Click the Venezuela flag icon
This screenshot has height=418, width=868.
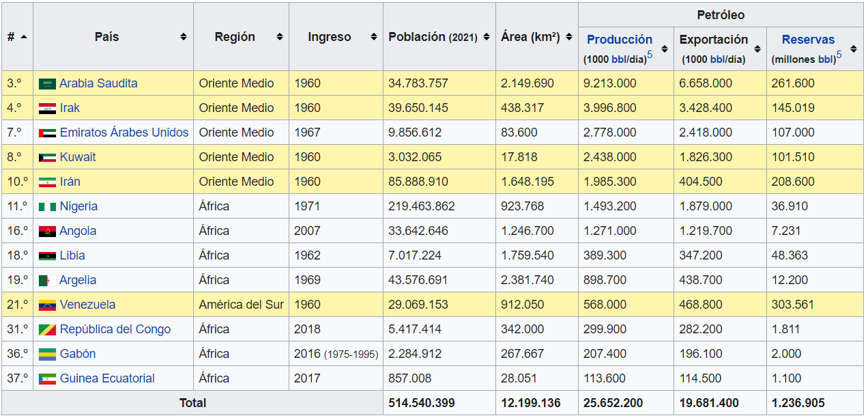click(48, 304)
